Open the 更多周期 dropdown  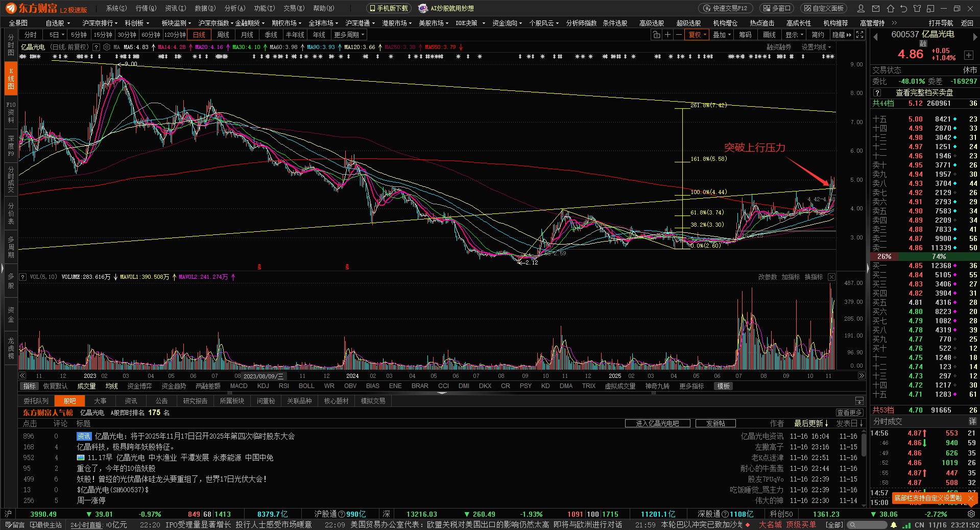click(x=349, y=35)
